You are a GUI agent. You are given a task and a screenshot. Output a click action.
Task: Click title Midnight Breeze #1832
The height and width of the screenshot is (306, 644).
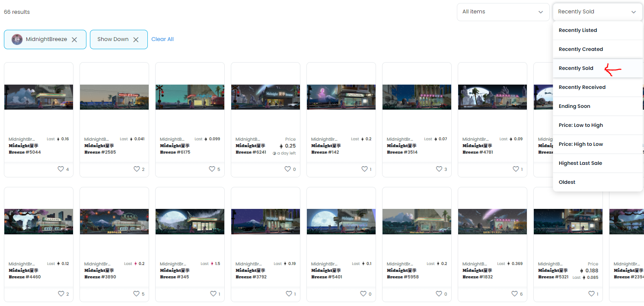coord(478,274)
